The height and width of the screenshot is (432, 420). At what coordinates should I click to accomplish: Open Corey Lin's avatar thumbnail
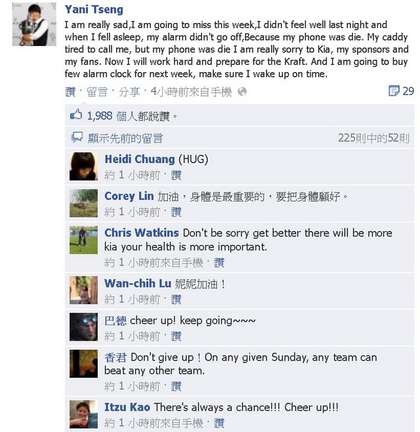pos(84,203)
